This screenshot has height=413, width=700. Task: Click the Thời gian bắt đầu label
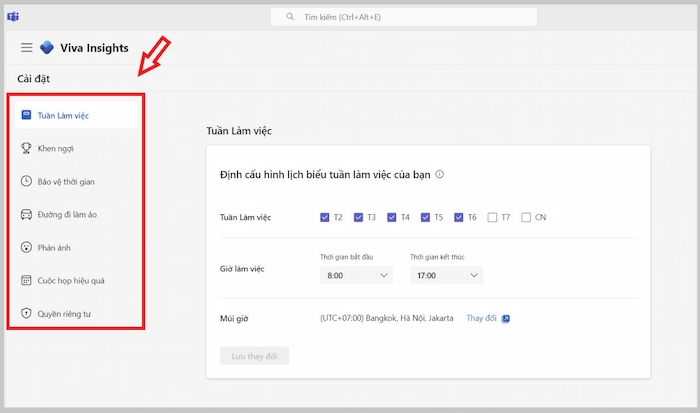(346, 257)
